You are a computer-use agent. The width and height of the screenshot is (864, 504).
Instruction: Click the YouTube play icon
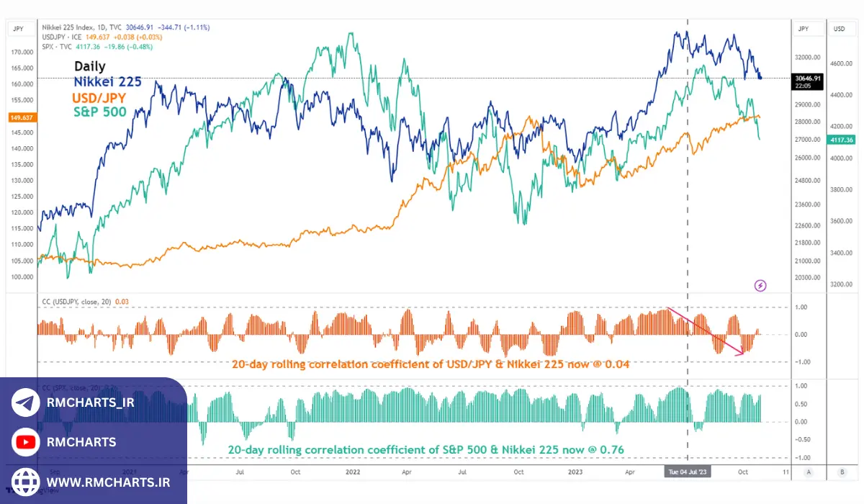pos(25,442)
